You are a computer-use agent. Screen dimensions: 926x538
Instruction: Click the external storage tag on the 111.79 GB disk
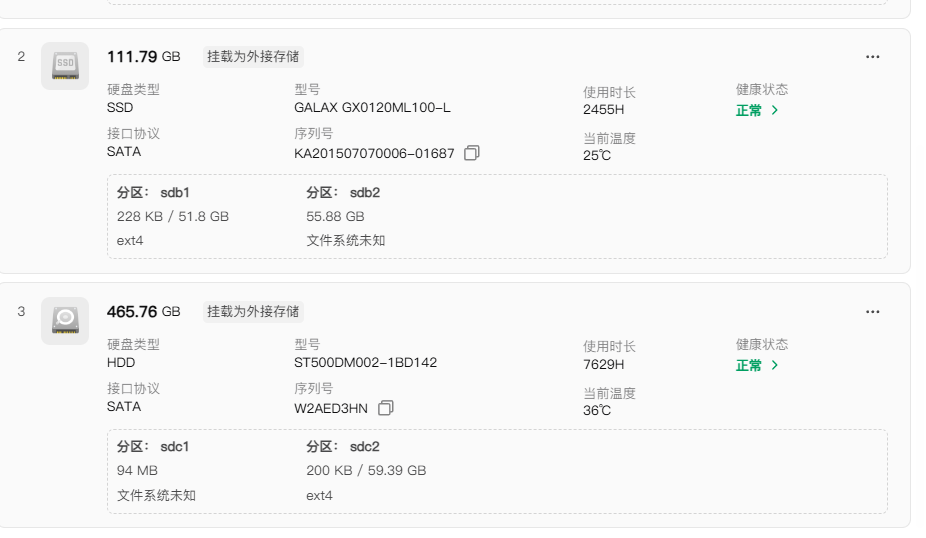tap(253, 57)
